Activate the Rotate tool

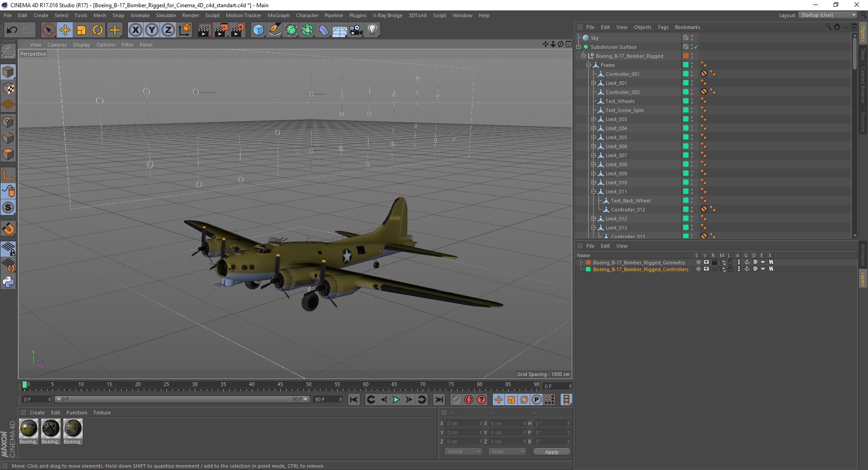pos(98,30)
